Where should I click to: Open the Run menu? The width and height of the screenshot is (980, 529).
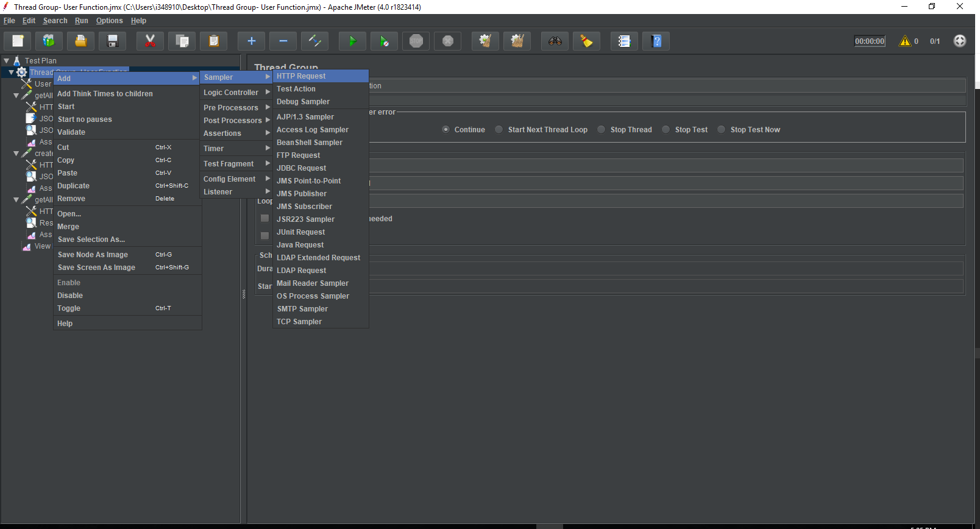pos(81,21)
